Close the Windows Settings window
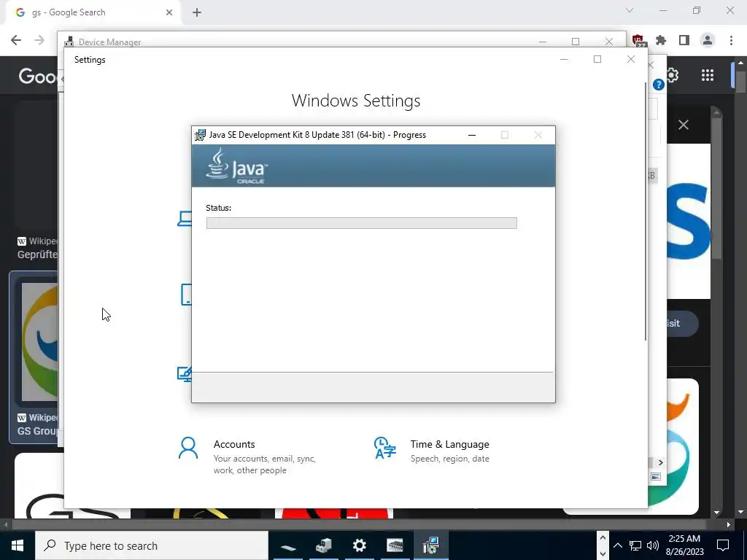This screenshot has width=747, height=560. click(x=631, y=60)
